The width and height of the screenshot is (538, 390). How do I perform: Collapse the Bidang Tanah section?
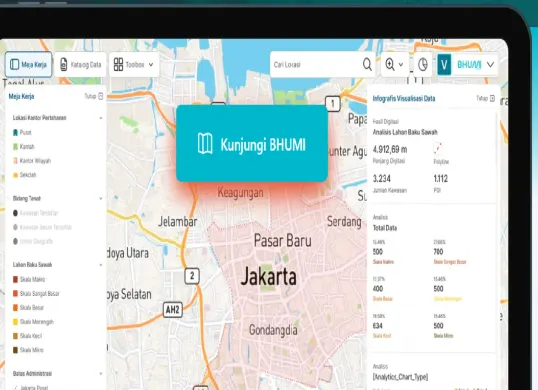101,199
